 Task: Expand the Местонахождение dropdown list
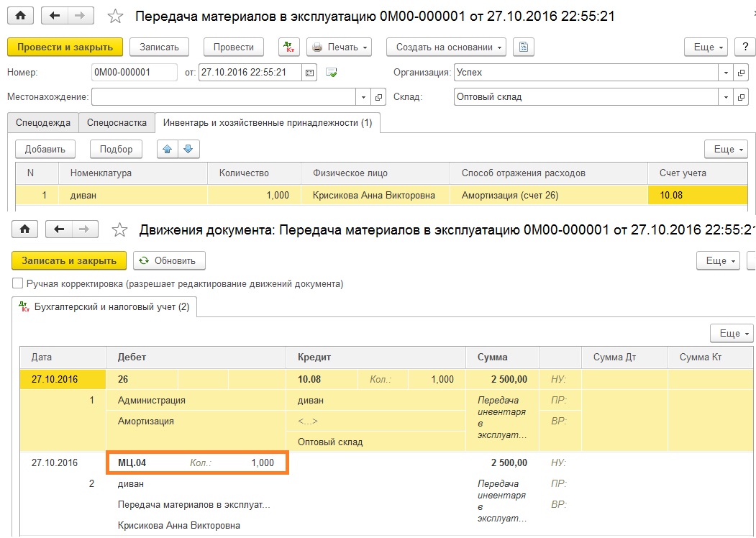363,97
